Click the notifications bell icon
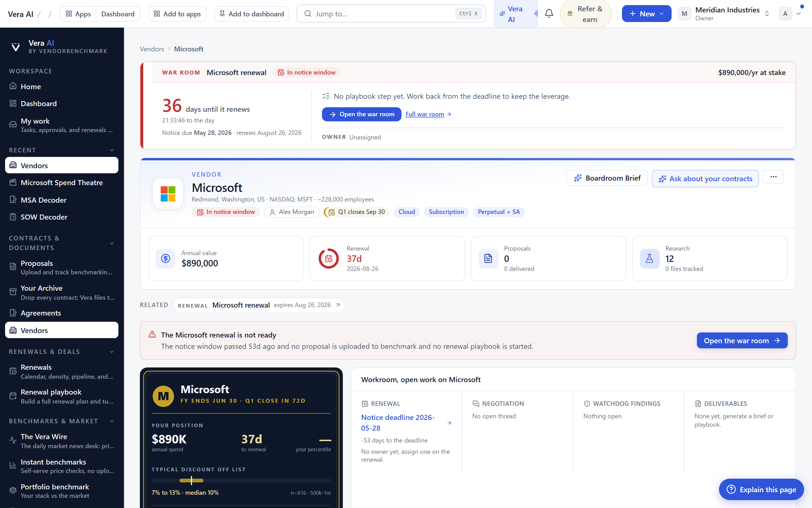Viewport: 812px width, 508px height. (x=549, y=14)
